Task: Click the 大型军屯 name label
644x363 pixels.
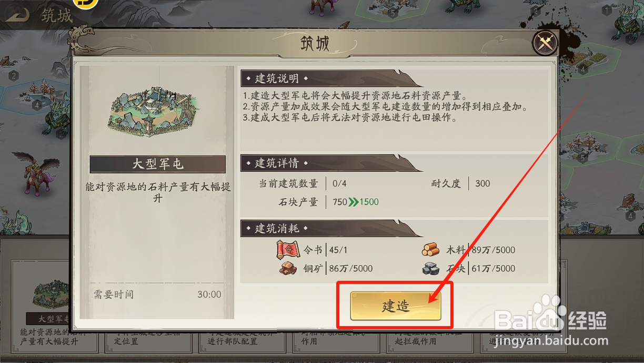Action: point(157,164)
